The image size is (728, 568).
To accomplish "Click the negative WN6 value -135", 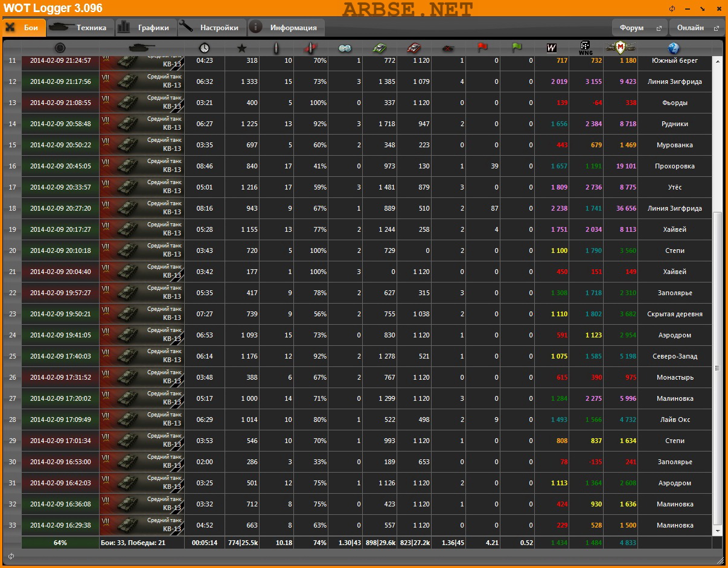I will pyautogui.click(x=595, y=462).
